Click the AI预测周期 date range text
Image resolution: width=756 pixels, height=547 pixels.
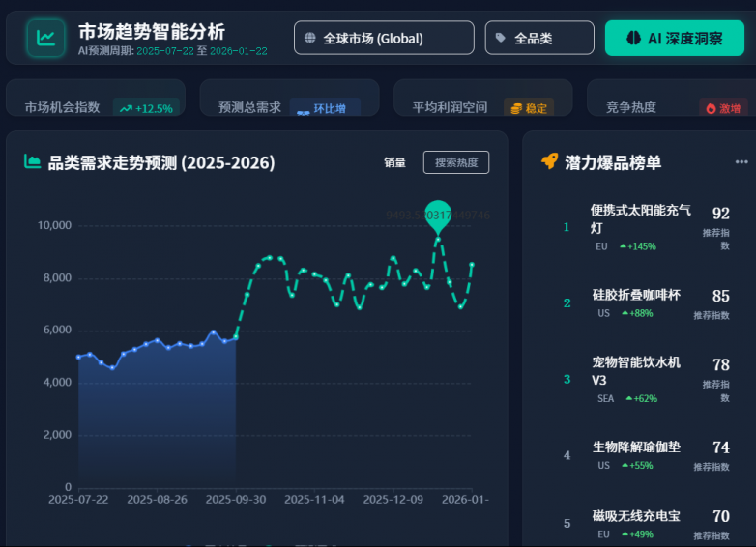173,51
